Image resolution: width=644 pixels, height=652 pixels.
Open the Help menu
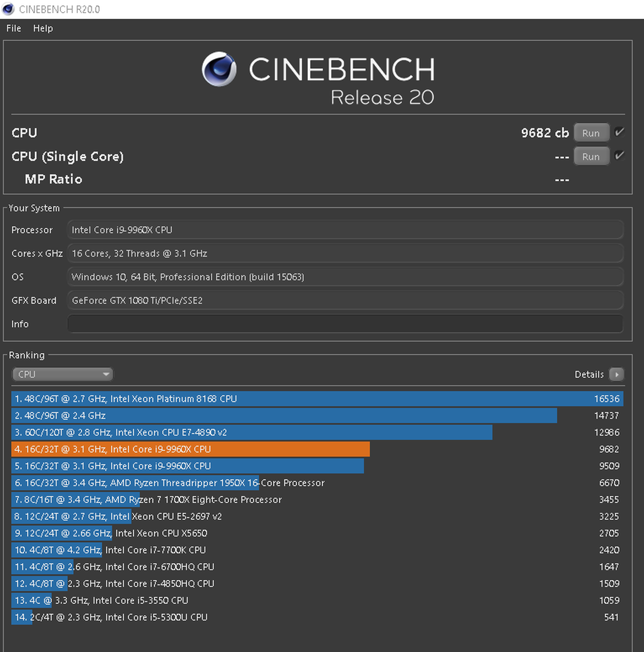click(43, 28)
